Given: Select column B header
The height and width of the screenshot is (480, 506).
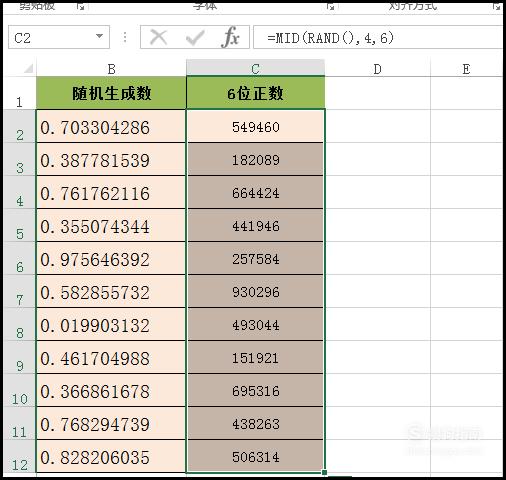Looking at the screenshot, I should [111, 68].
